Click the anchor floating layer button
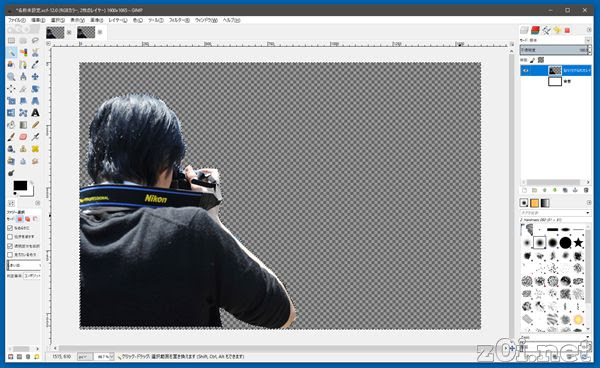The height and width of the screenshot is (368, 600). pos(575,190)
